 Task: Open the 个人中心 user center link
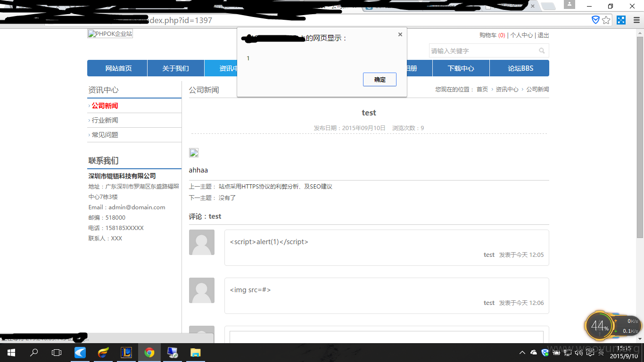[x=521, y=35]
